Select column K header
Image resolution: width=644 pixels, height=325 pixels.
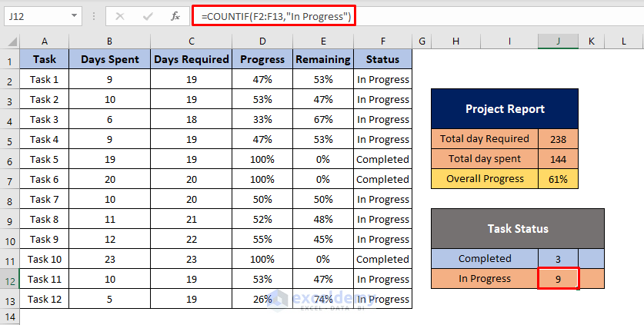tap(591, 41)
